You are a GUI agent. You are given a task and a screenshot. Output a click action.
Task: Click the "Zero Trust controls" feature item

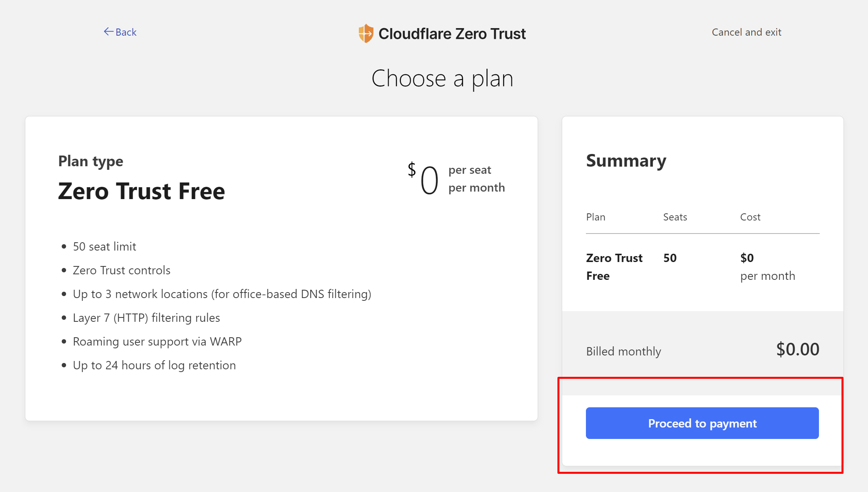tap(121, 270)
